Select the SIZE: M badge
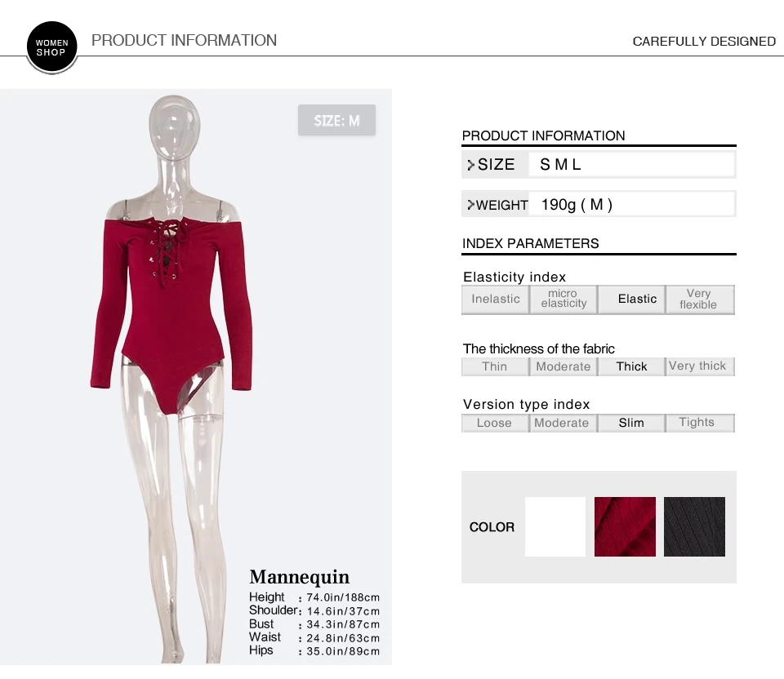784x679 pixels. [x=336, y=120]
